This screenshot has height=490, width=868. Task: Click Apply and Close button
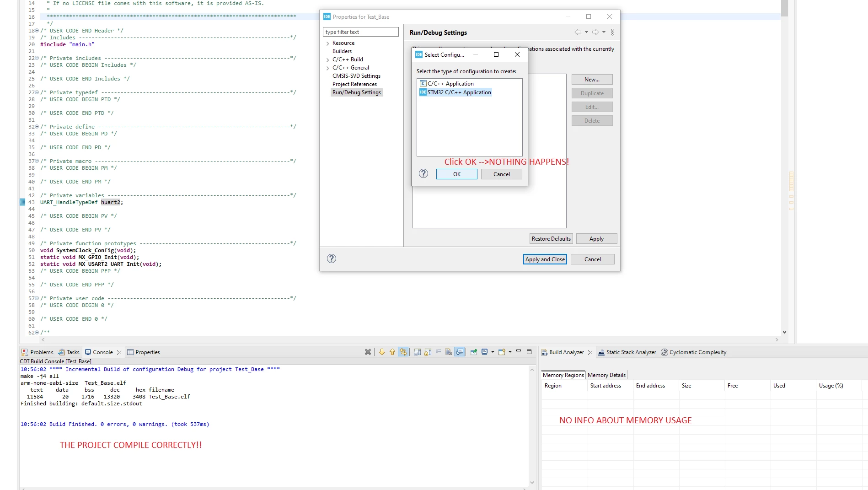pyautogui.click(x=545, y=259)
